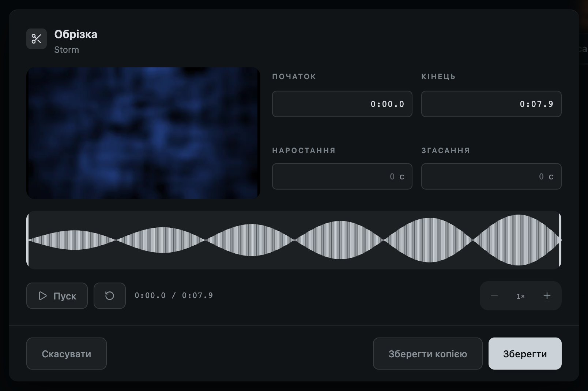Click Зберегти копією button
The image size is (588, 391).
(428, 354)
